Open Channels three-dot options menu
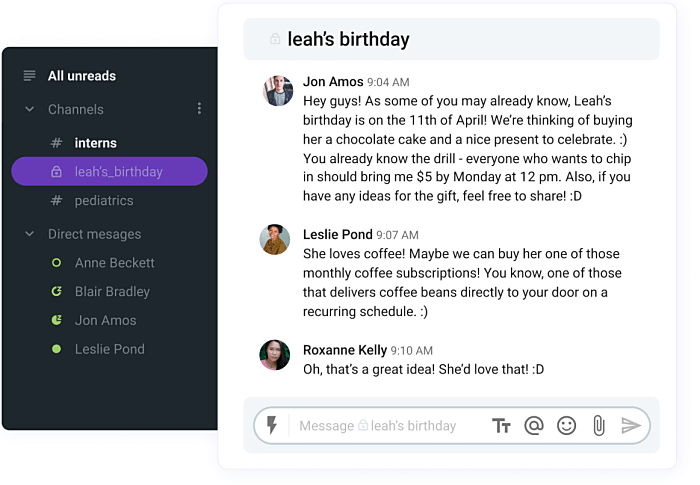 199,109
